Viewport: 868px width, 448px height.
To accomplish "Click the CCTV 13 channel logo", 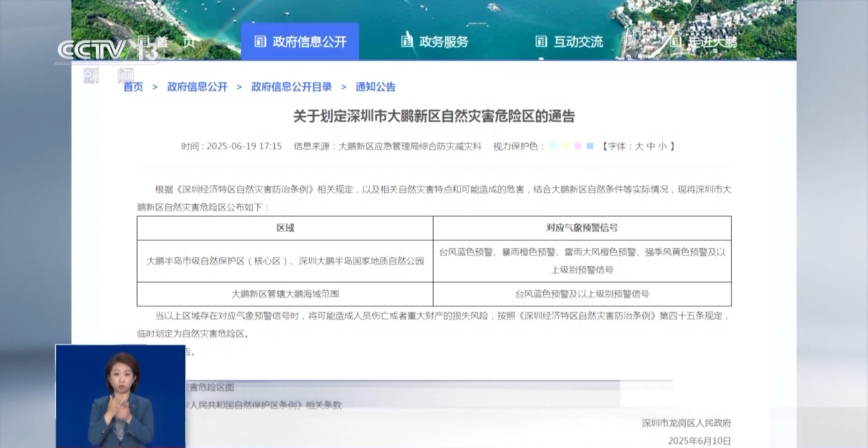I will coord(108,51).
